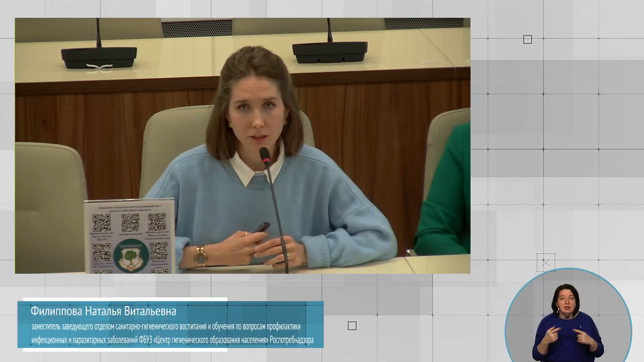The height and width of the screenshot is (362, 644).
Task: Click the desk microphone base at upper right
Action: (x=330, y=52)
